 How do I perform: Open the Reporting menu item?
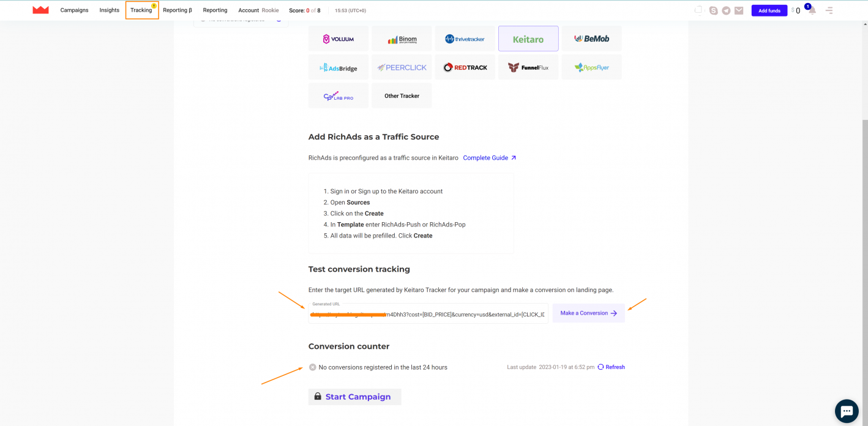tap(215, 10)
